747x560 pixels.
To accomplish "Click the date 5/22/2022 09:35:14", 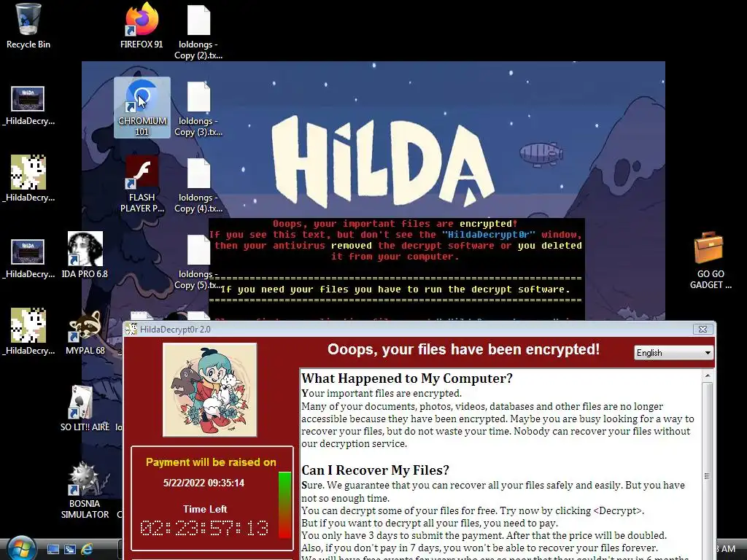I will pos(204,483).
